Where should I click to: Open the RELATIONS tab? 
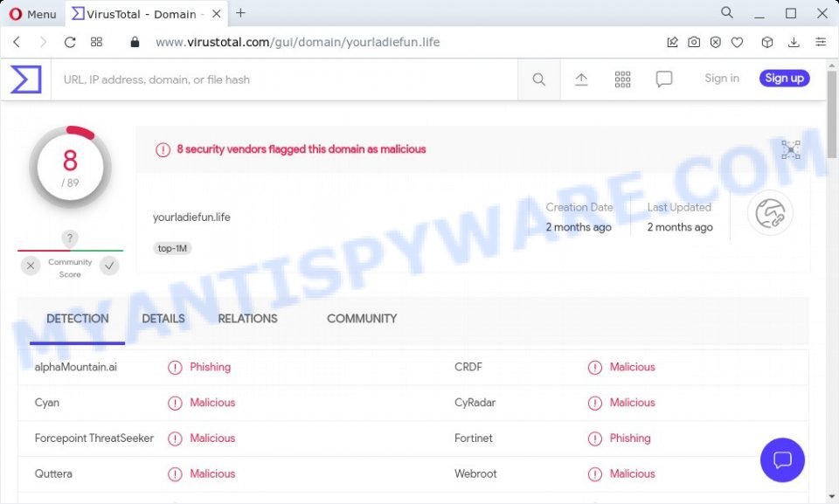click(x=247, y=319)
